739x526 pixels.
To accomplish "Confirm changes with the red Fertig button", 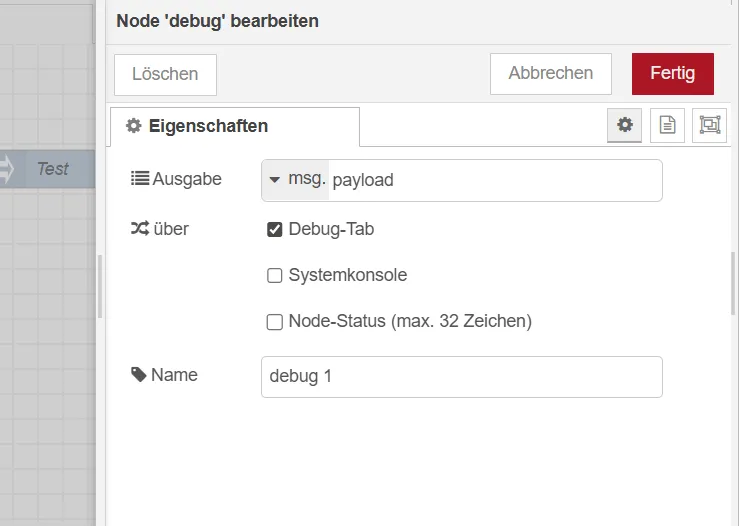I will [672, 74].
